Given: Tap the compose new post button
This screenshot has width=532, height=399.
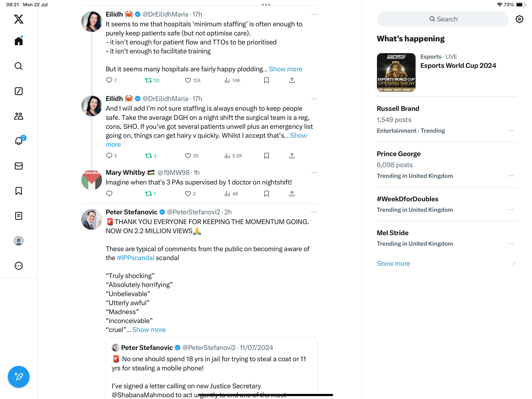Looking at the screenshot, I should tap(18, 377).
